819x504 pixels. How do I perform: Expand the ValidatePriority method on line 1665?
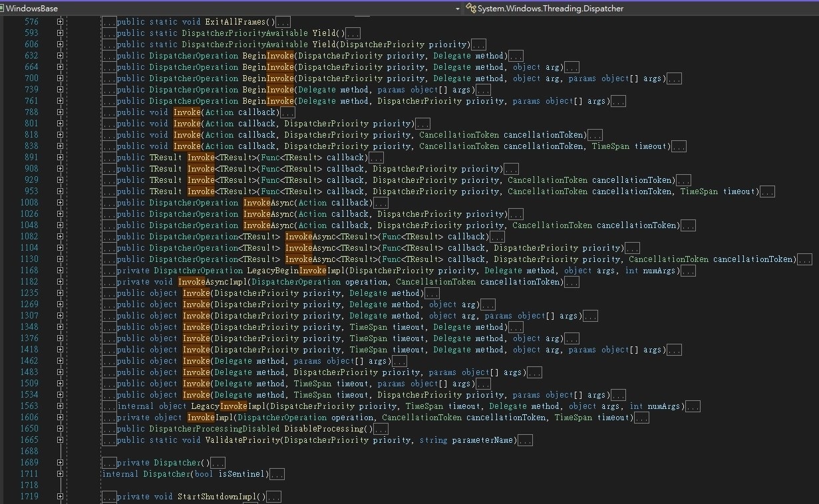60,440
